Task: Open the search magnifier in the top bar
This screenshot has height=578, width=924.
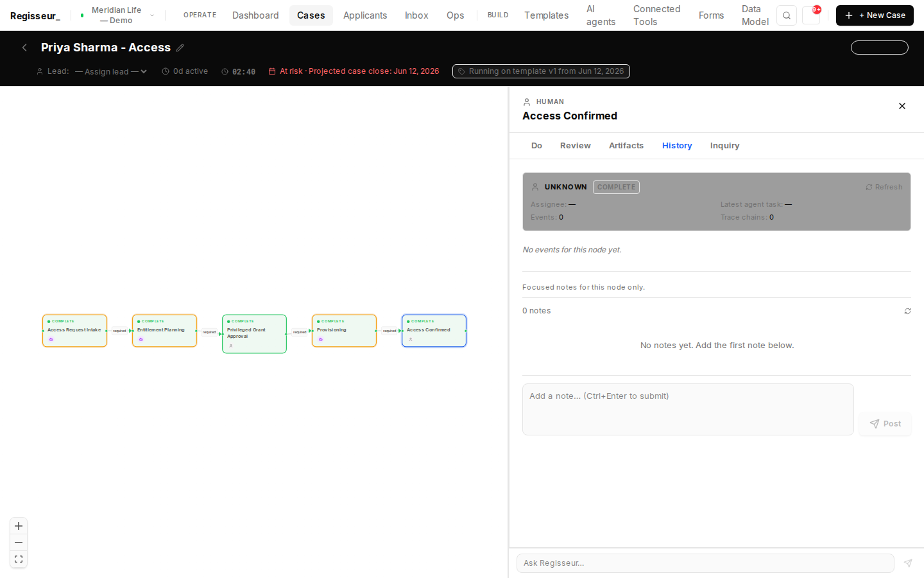Action: pos(787,15)
